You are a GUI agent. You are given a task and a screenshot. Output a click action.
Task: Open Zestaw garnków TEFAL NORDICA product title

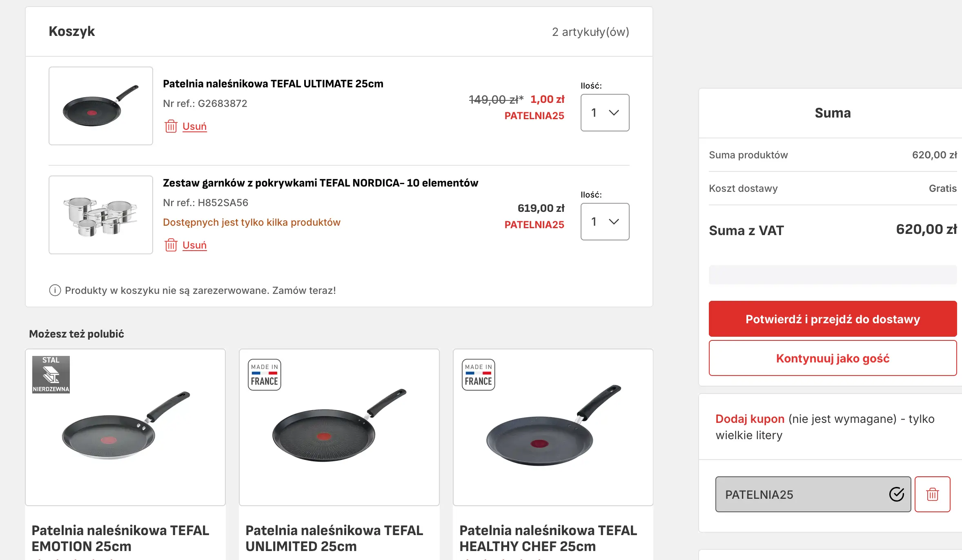(x=320, y=183)
